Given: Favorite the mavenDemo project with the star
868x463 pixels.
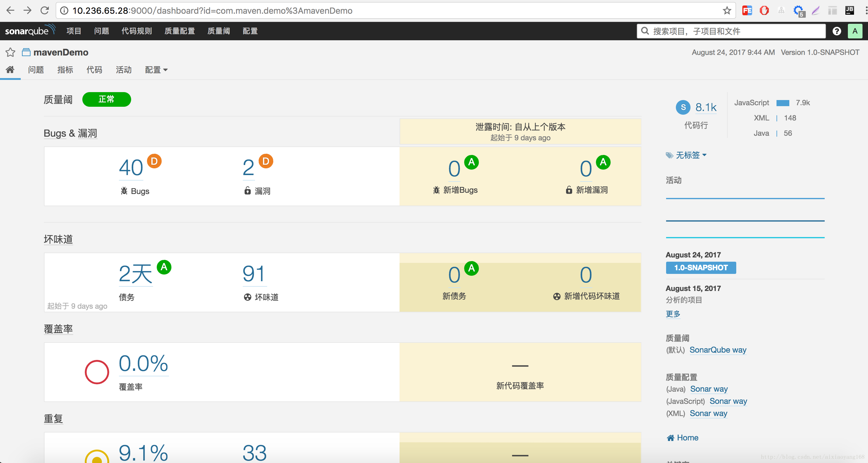Looking at the screenshot, I should [x=10, y=52].
